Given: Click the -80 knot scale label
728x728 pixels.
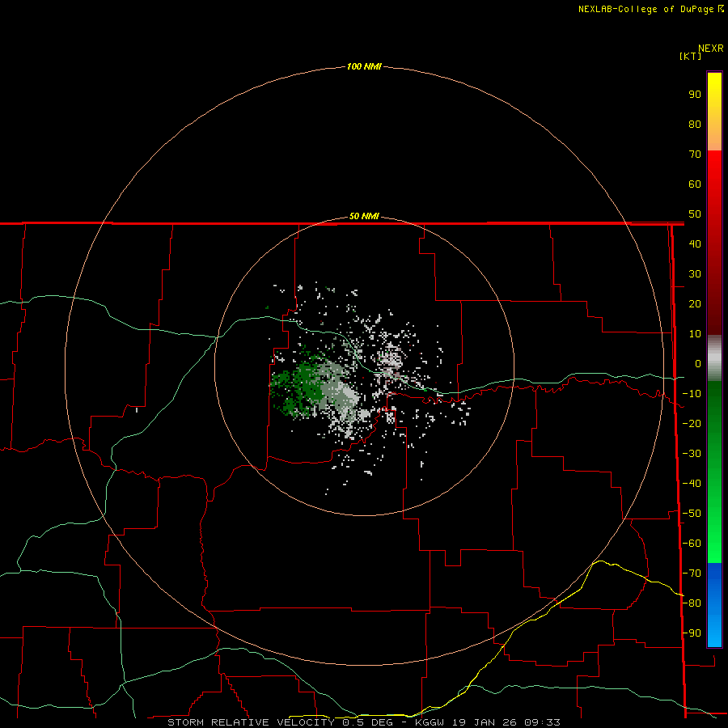Looking at the screenshot, I should point(692,603).
